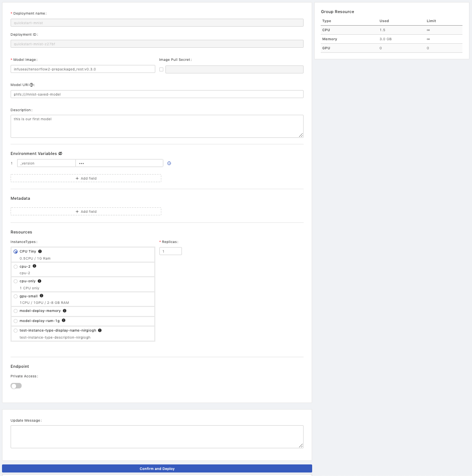Enable the Image Pull Secret checkbox
Image resolution: width=472 pixels, height=476 pixels.
pyautogui.click(x=161, y=69)
